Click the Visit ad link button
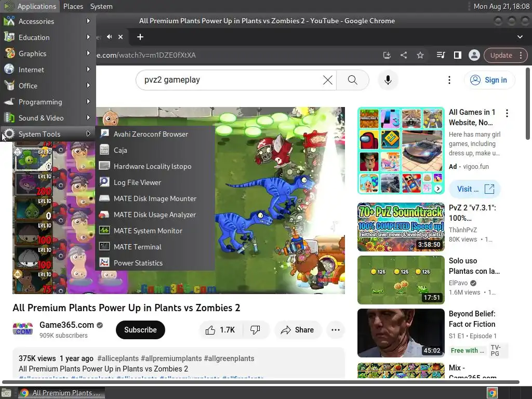The image size is (532, 399). [x=475, y=189]
